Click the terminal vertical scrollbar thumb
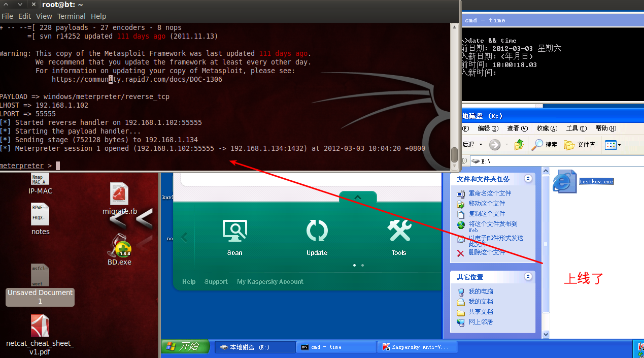This screenshot has width=644, height=358. (x=454, y=154)
